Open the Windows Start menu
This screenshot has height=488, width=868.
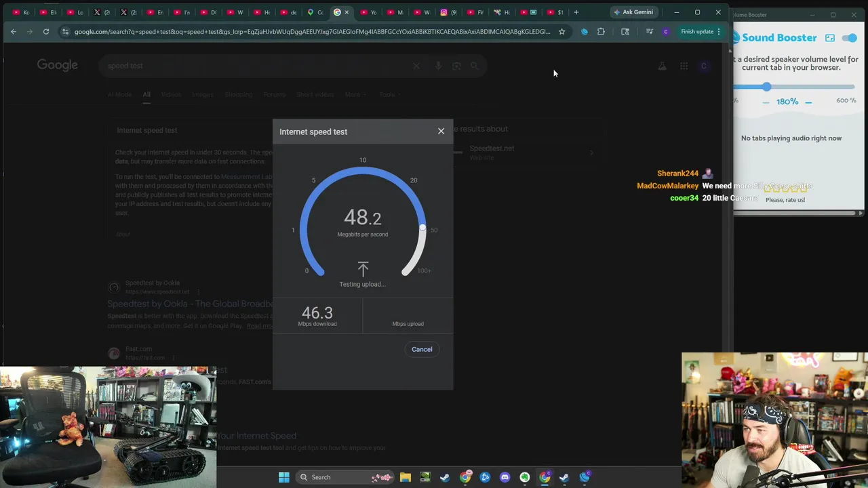(284, 477)
